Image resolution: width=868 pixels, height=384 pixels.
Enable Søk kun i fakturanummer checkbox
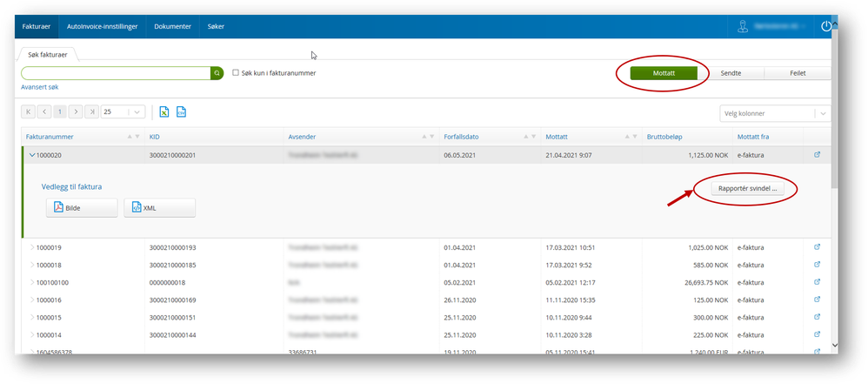click(x=236, y=72)
